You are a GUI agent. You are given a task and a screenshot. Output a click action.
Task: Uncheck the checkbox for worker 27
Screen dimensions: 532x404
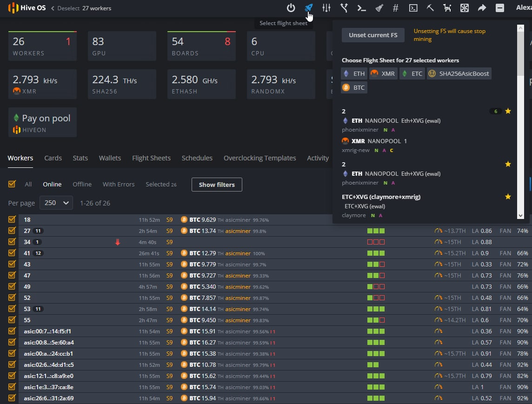(x=12, y=231)
